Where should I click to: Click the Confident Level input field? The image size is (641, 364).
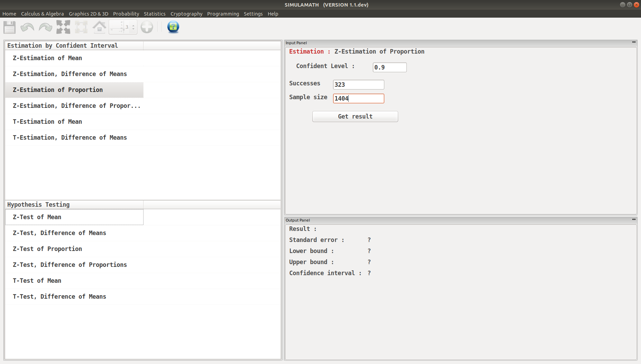390,67
